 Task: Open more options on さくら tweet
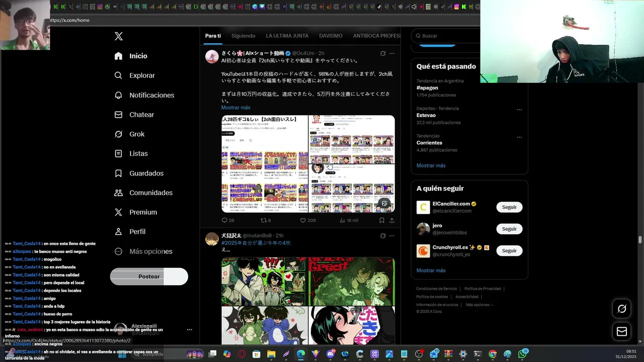point(392,53)
